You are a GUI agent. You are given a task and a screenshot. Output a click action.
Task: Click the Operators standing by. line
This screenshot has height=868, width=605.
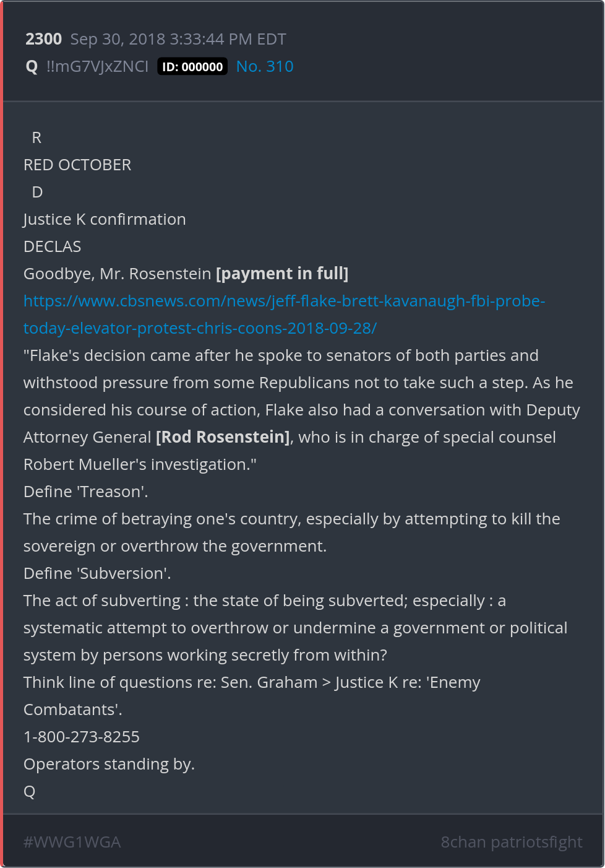coord(109,764)
